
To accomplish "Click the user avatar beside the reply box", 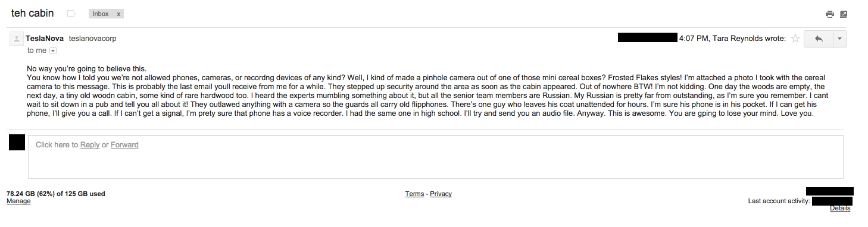I will click(17, 143).
